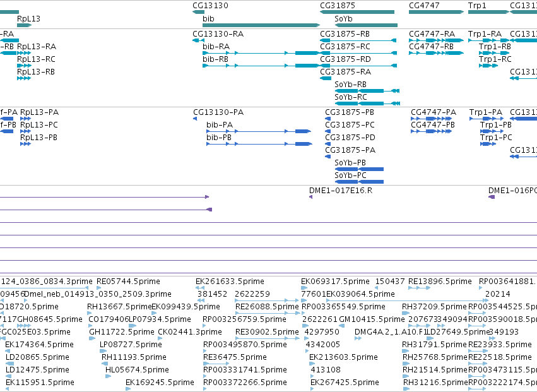Select the "CG31875-PC" protein label
This screenshot has height=392, width=537.
click(350, 125)
